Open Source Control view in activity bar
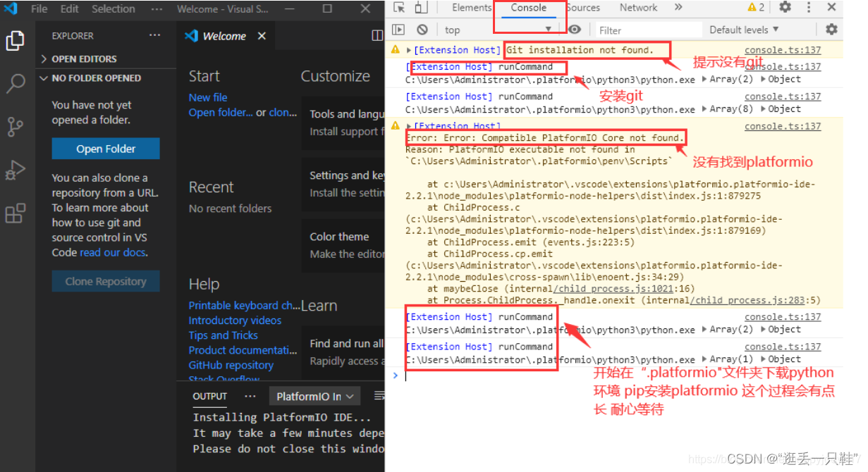 coord(16,127)
